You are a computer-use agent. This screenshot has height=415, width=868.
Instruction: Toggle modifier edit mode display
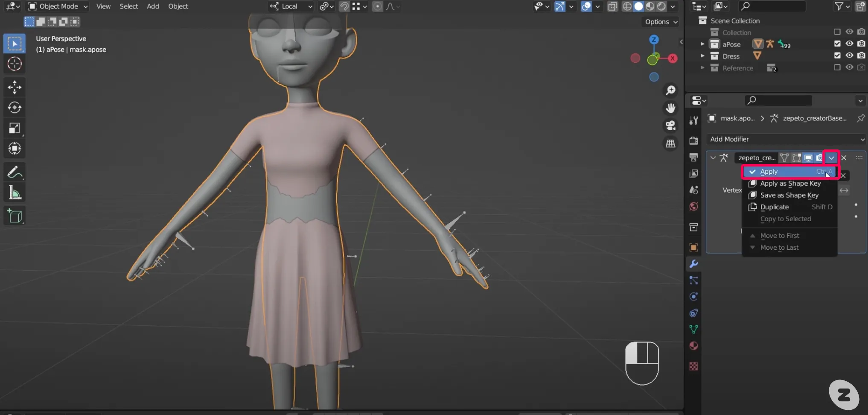796,158
